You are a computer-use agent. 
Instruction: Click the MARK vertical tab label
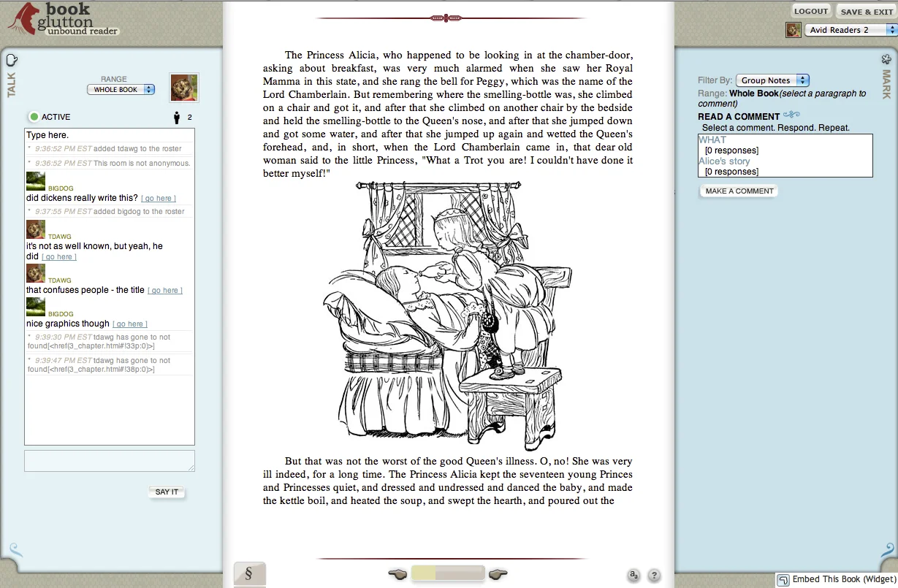(887, 85)
